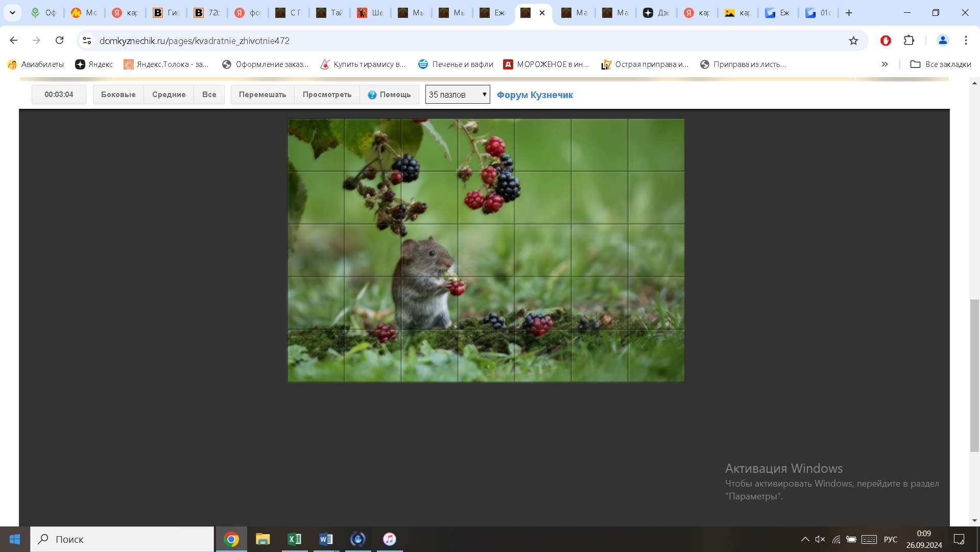Screen dimensions: 980x552
Task: Open File Explorer from the taskbar
Action: [263, 539]
